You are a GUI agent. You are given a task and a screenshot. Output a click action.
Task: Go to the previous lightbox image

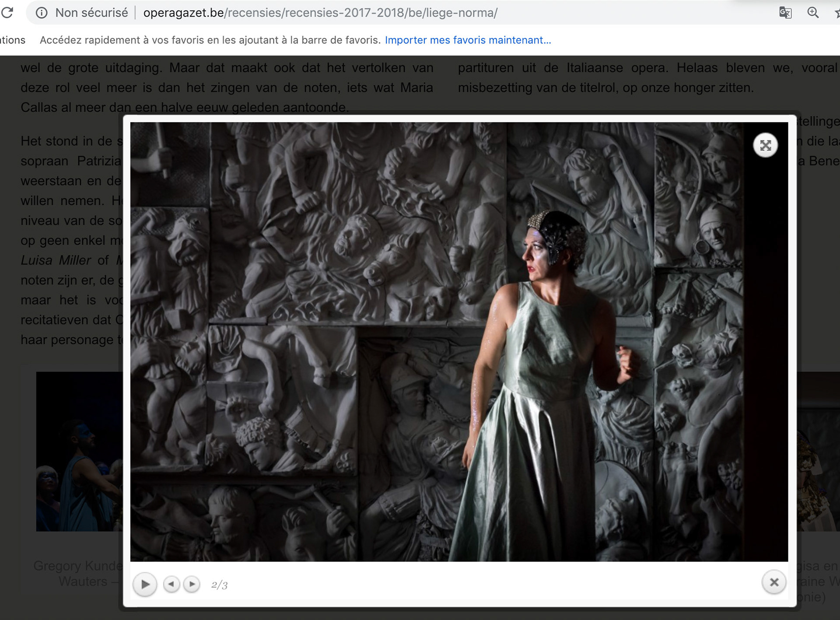(171, 584)
